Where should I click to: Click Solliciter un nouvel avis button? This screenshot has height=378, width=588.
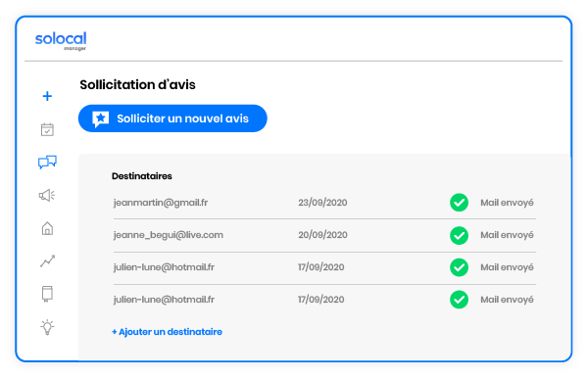pyautogui.click(x=172, y=118)
